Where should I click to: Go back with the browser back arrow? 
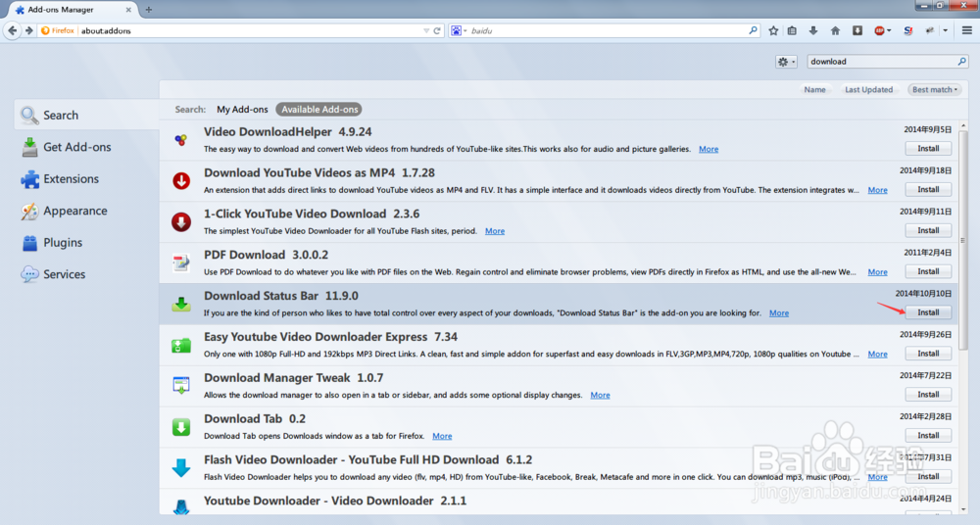(12, 30)
